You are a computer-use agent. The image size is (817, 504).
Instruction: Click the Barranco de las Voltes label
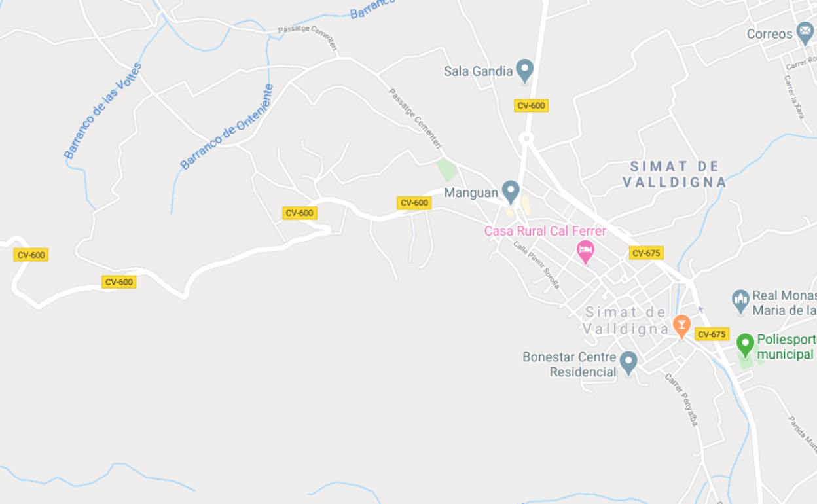[103, 111]
